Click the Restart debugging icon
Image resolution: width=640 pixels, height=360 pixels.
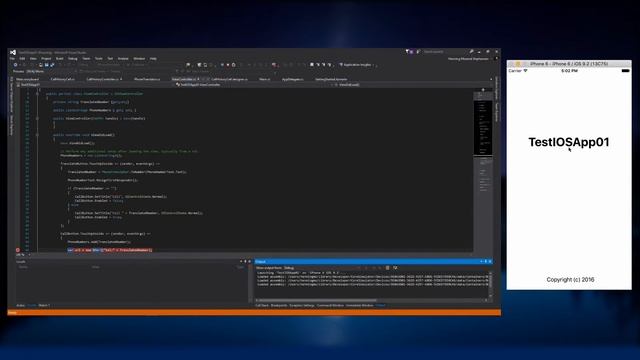233,65
